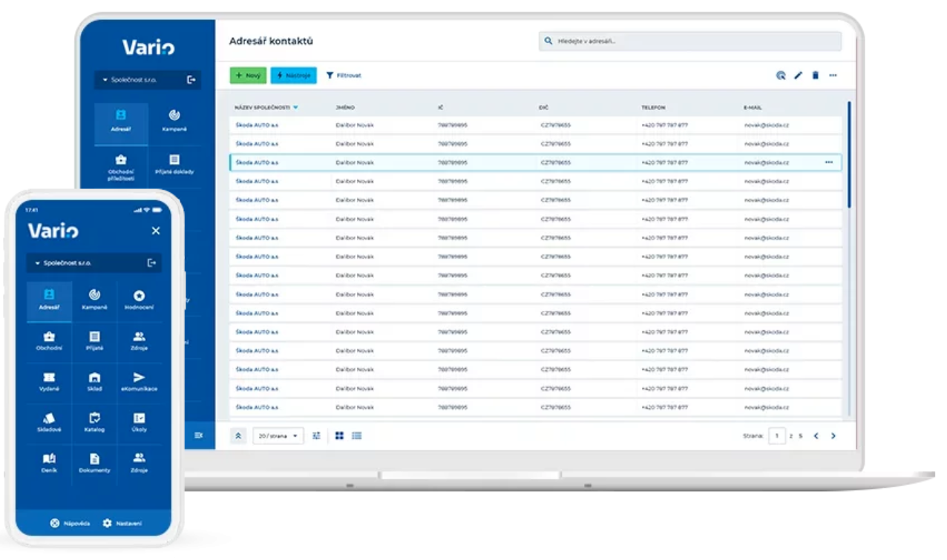This screenshot has width=947, height=560.
Task: Open Přijaté doklady in the laptop sidebar
Action: (x=174, y=165)
